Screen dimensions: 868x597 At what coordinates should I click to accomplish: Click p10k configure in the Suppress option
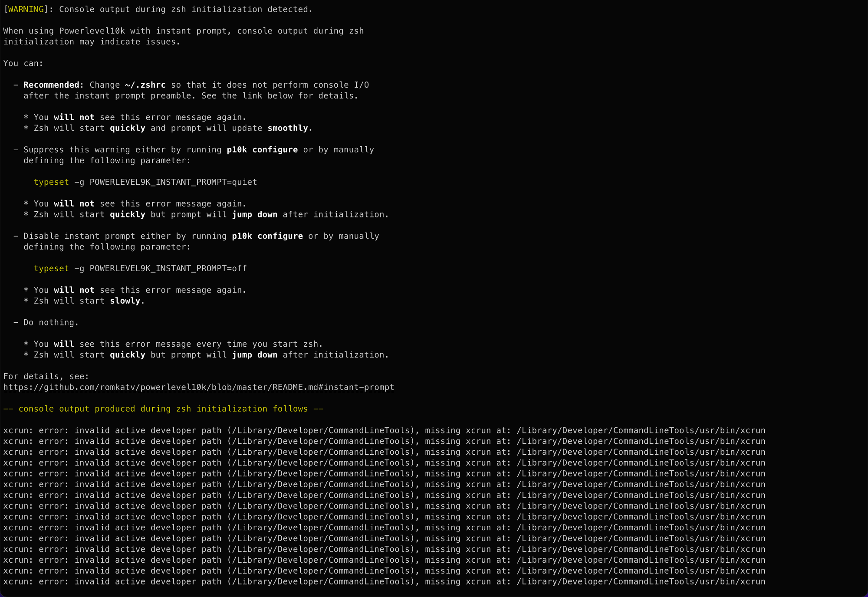(x=262, y=150)
